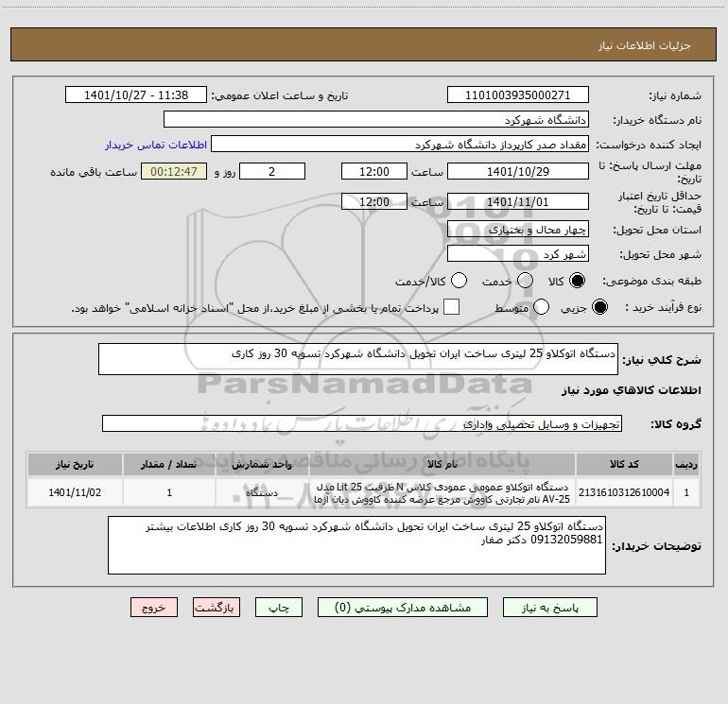Click the days remaining field showing 2

[x=272, y=171]
